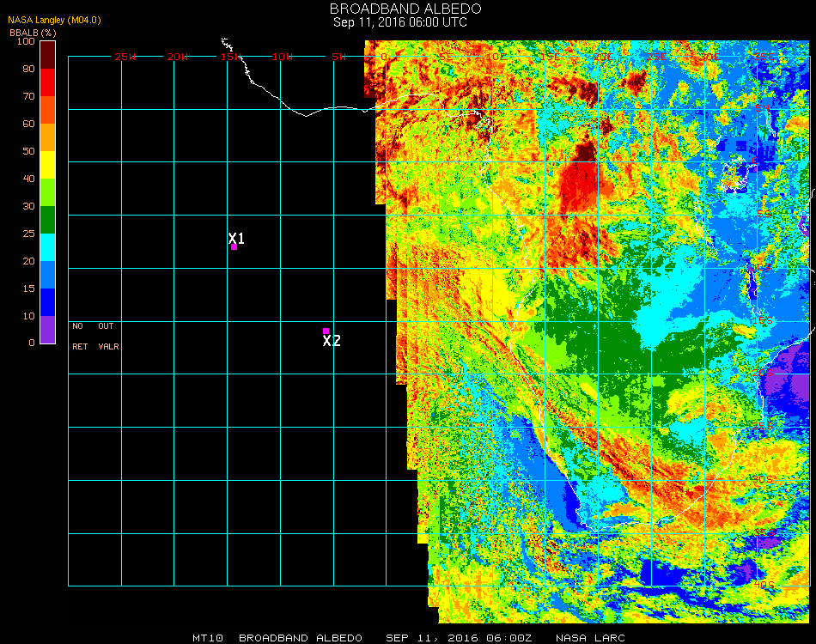Click the magenta X1 marker square
This screenshot has height=644, width=816.
(x=234, y=247)
